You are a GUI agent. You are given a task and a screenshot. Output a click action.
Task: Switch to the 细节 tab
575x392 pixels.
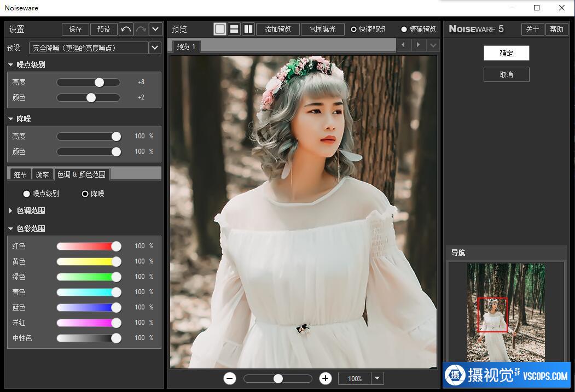pos(21,175)
